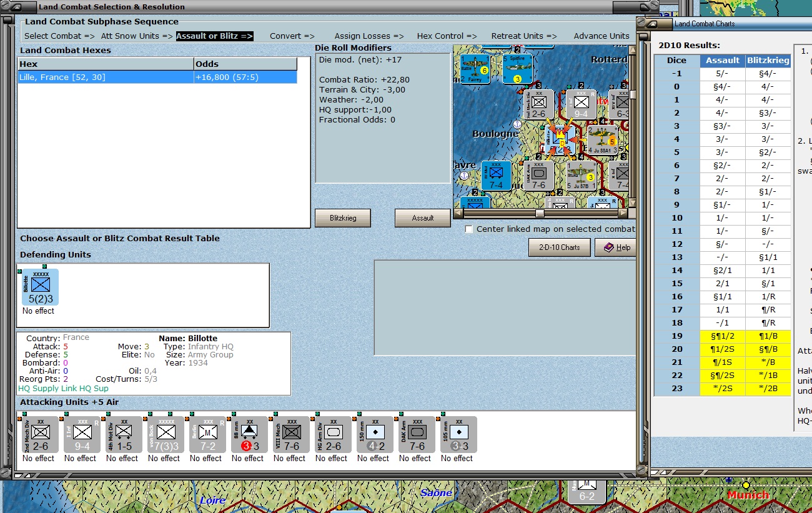This screenshot has height=513, width=812.
Task: Click the Advance Units subphase step
Action: coord(602,36)
